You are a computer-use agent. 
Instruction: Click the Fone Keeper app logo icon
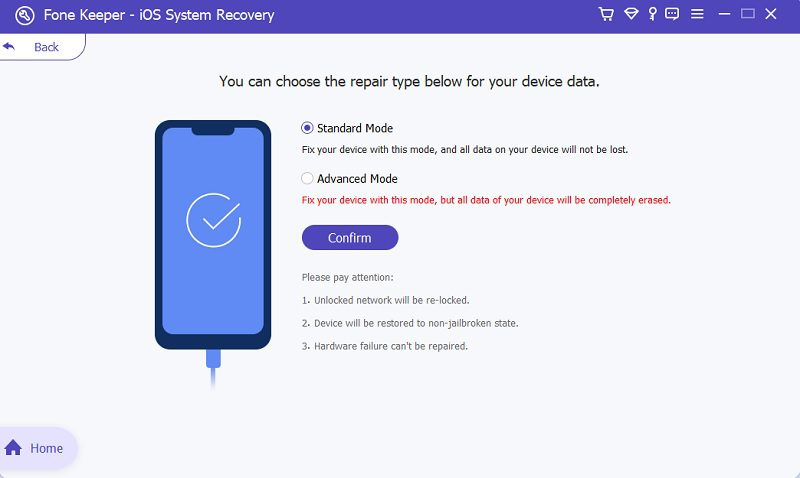(25, 16)
